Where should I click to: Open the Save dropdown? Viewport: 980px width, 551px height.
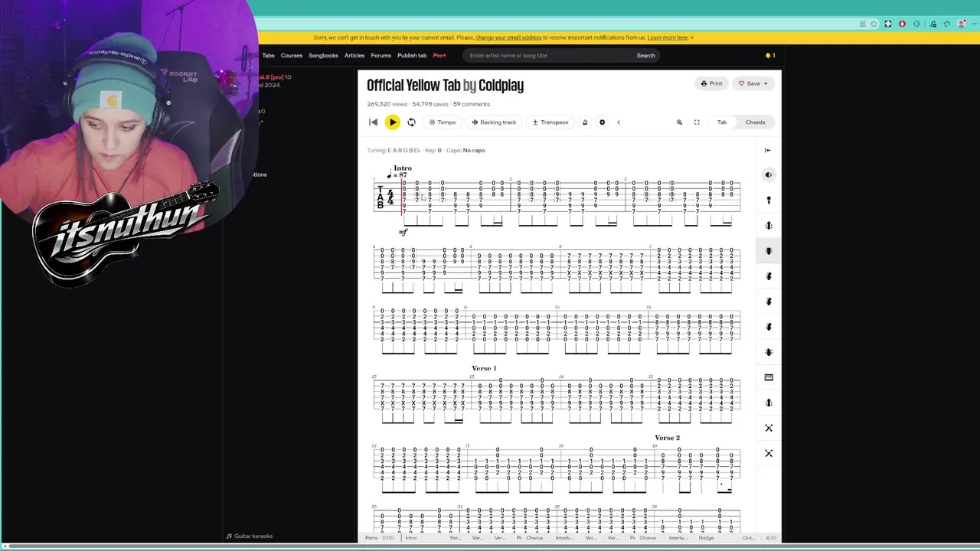(x=753, y=83)
